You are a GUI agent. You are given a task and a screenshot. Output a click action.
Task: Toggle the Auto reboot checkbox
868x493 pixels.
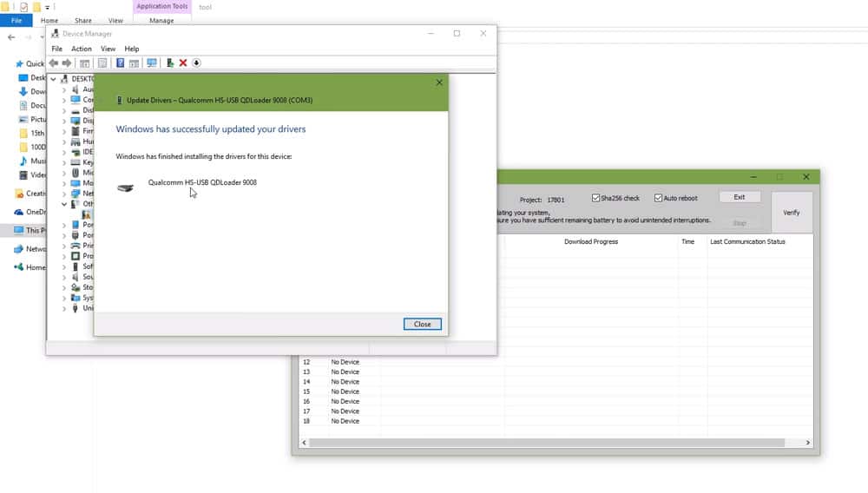pyautogui.click(x=658, y=198)
